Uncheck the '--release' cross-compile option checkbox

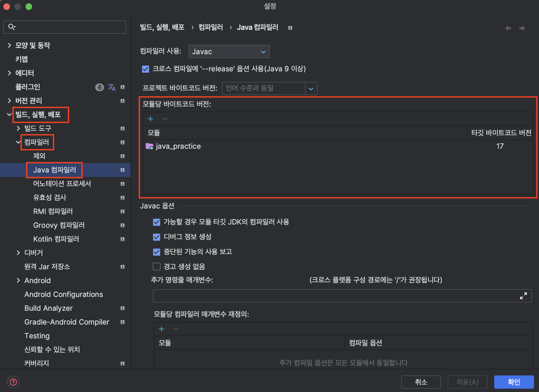pyautogui.click(x=146, y=69)
